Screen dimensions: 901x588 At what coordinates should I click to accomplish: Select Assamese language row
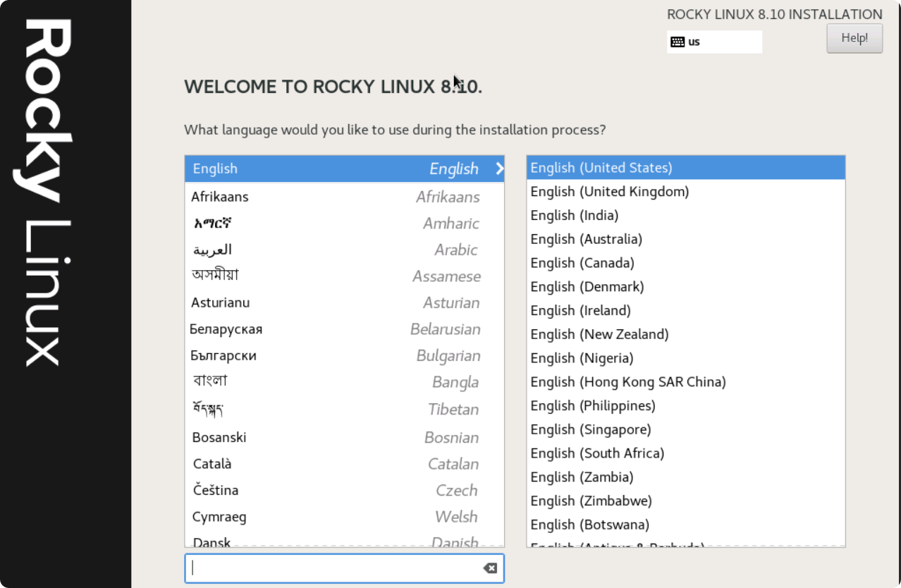coord(345,276)
